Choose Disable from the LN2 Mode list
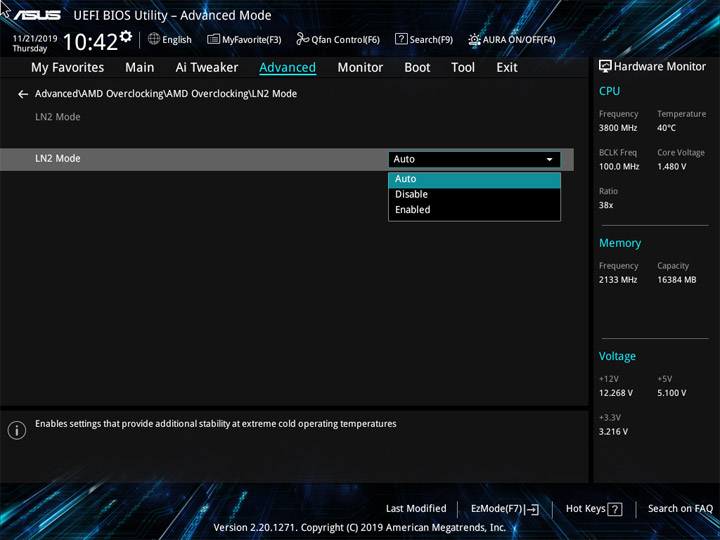The image size is (720, 540). pyautogui.click(x=474, y=194)
